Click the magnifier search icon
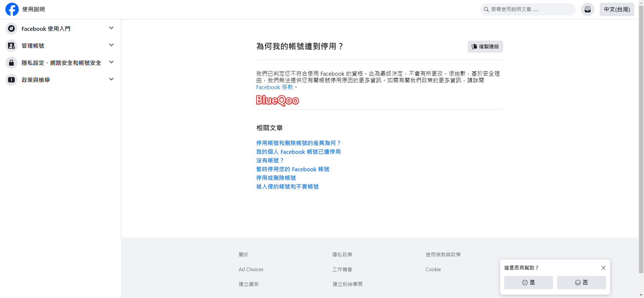 coord(486,9)
